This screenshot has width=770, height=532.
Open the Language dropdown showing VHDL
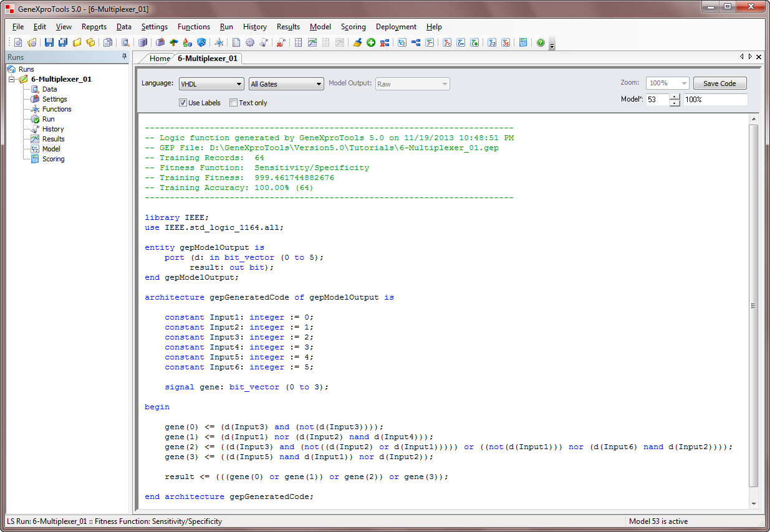click(211, 84)
